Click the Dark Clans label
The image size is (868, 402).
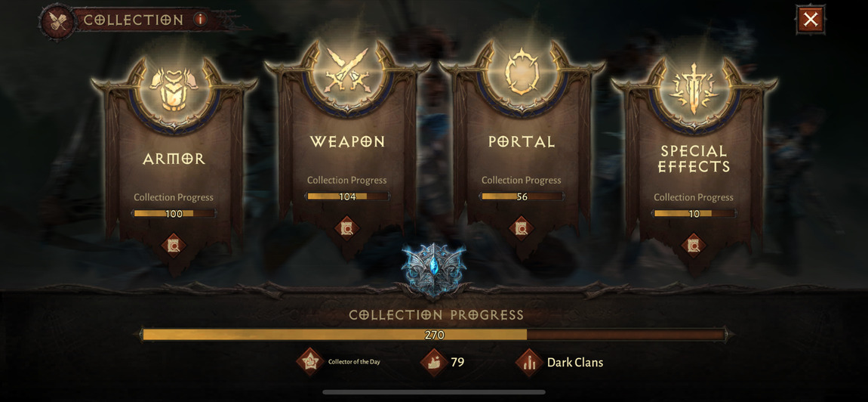575,363
